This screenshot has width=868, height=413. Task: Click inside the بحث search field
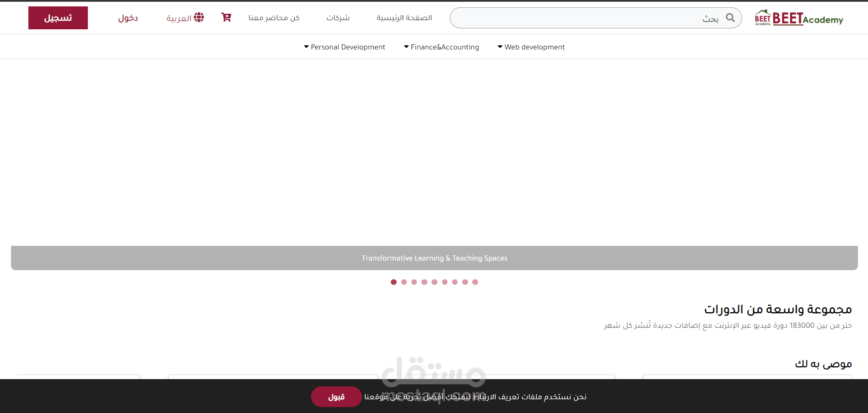click(595, 18)
